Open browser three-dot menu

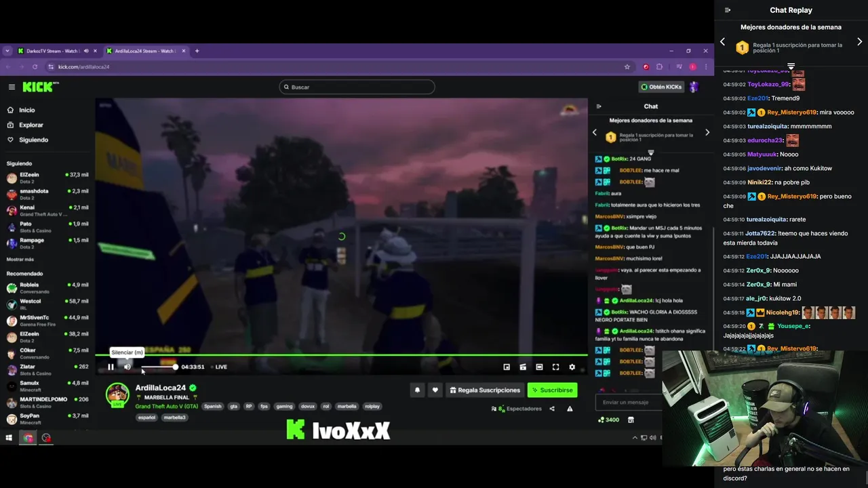click(x=706, y=66)
